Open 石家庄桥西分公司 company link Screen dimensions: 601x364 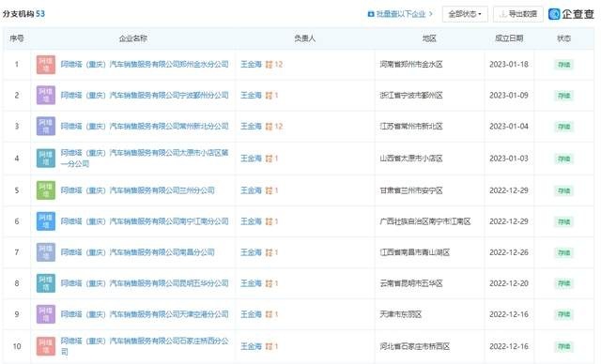pos(145,346)
